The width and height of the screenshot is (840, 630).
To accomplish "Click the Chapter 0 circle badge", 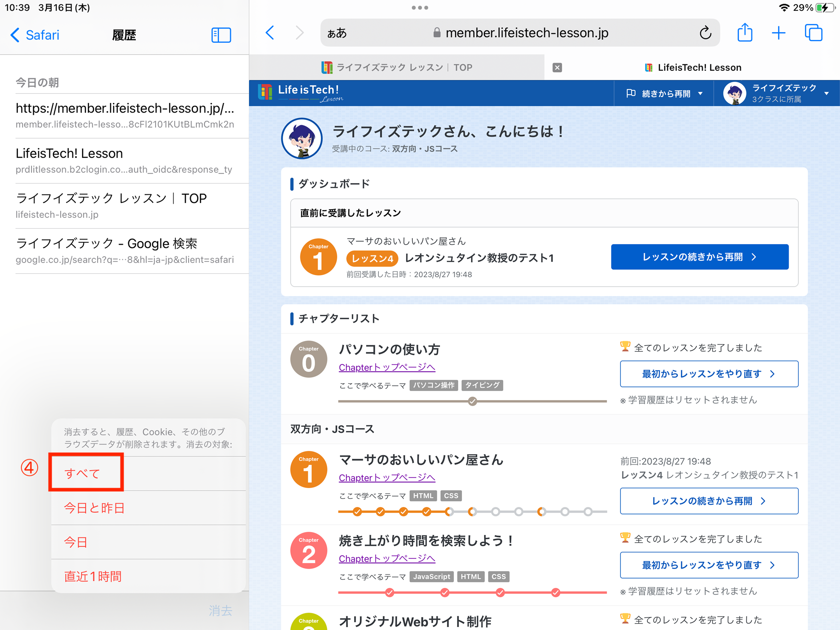I will [x=308, y=359].
